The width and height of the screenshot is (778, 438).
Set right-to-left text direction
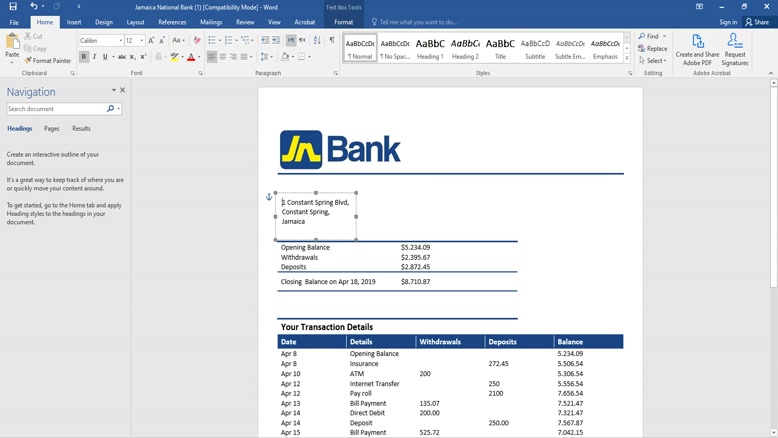pos(302,41)
